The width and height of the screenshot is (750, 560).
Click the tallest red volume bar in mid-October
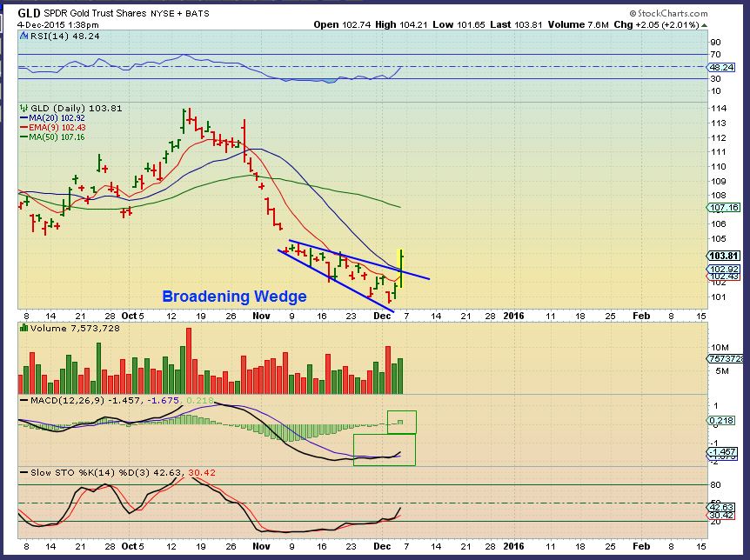coord(189,361)
